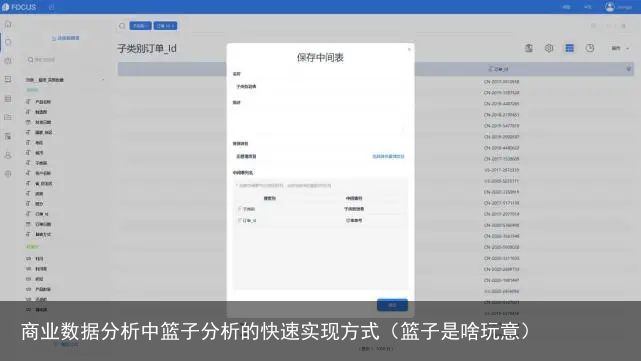Click the 订单_Id table column header
641x361 pixels.
[x=498, y=69]
